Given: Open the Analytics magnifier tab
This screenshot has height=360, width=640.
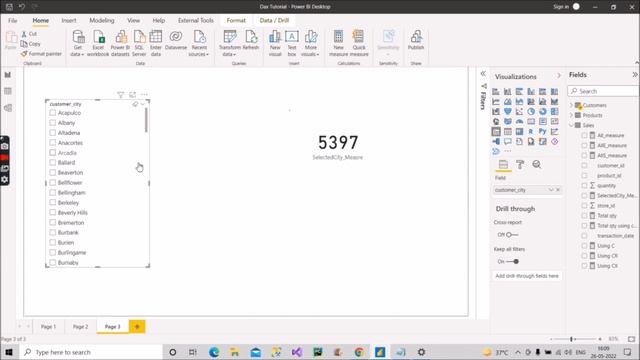Looking at the screenshot, I should [x=537, y=164].
